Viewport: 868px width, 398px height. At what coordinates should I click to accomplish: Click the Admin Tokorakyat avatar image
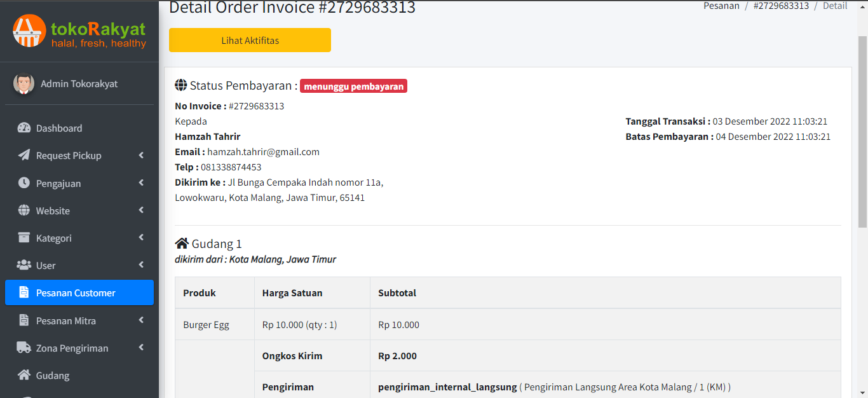point(24,84)
